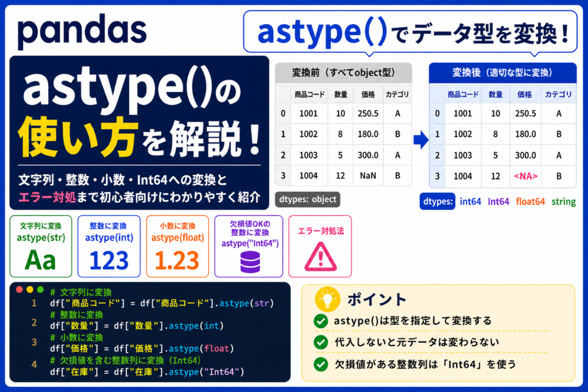588x392 pixels.
Task: Click line number 4 in the code window
Action: 34,364
